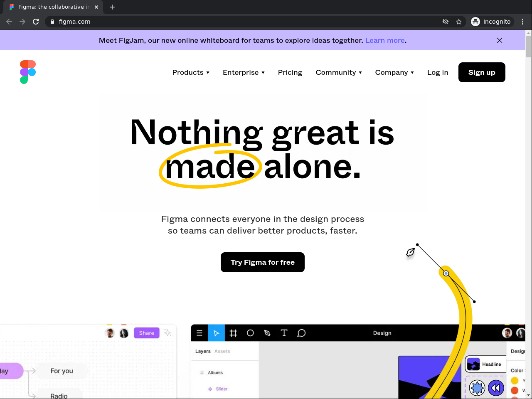Reload the page with the browser refresh icon
This screenshot has height=399, width=532.
tap(36, 22)
